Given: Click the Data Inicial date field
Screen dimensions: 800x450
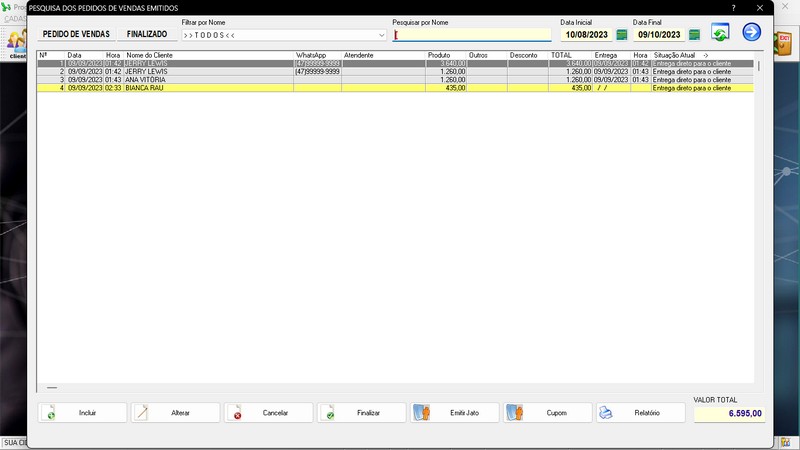Looking at the screenshot, I should point(586,35).
